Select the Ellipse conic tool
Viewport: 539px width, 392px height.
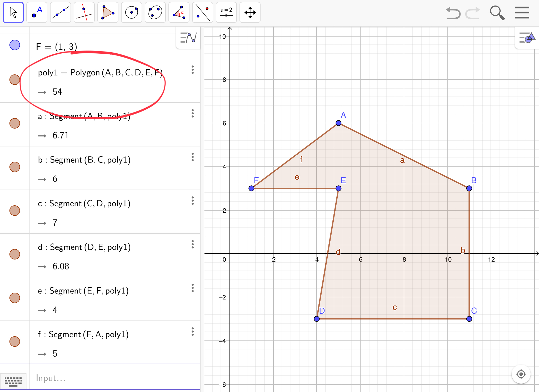(155, 12)
